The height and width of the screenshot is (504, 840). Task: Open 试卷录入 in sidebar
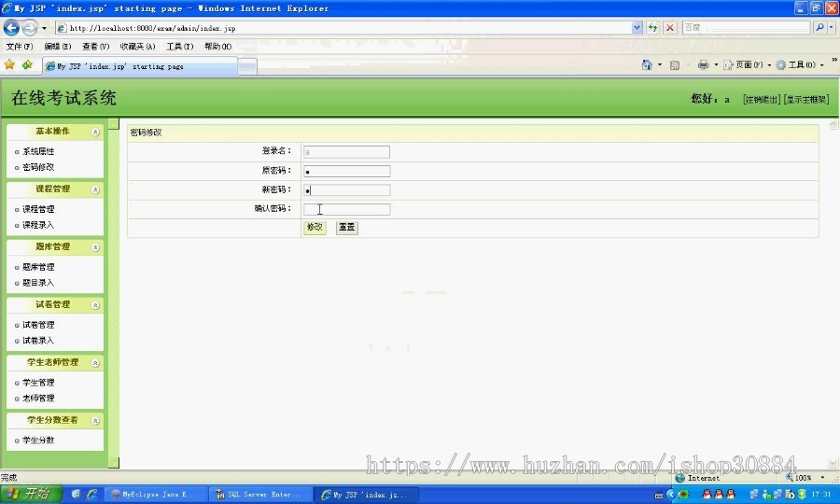(38, 341)
